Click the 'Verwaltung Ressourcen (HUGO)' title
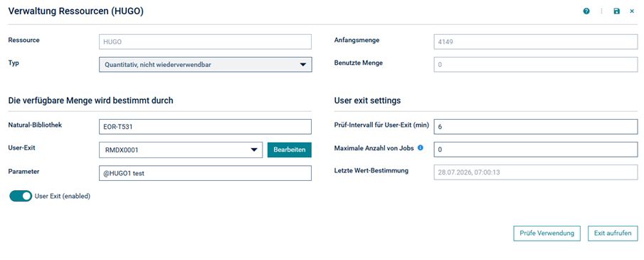 click(76, 11)
